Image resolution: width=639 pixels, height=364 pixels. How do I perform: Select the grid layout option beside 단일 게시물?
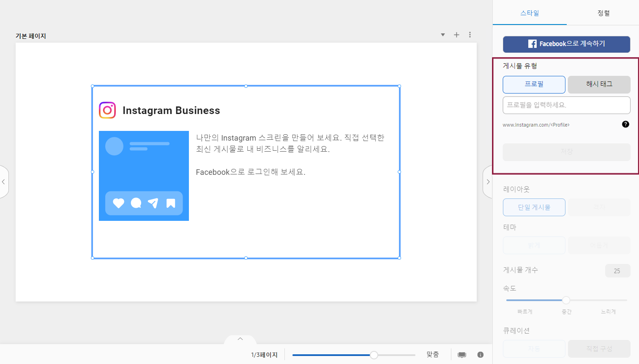pos(599,207)
